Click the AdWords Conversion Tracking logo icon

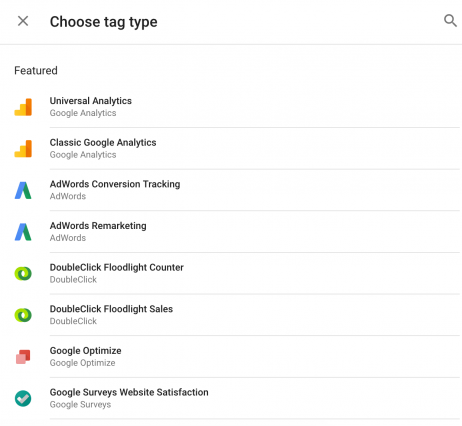[23, 190]
